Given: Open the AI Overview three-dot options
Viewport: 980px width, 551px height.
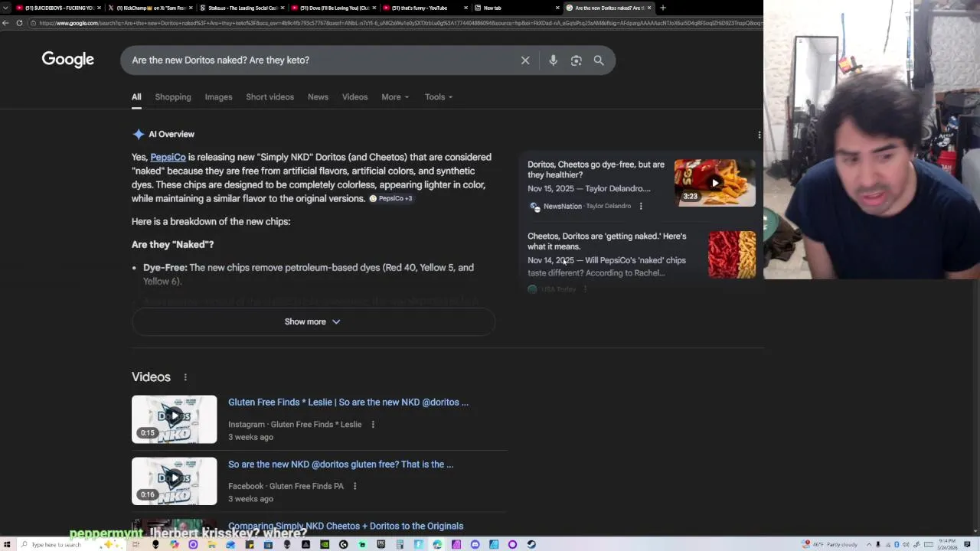Looking at the screenshot, I should tap(759, 135).
